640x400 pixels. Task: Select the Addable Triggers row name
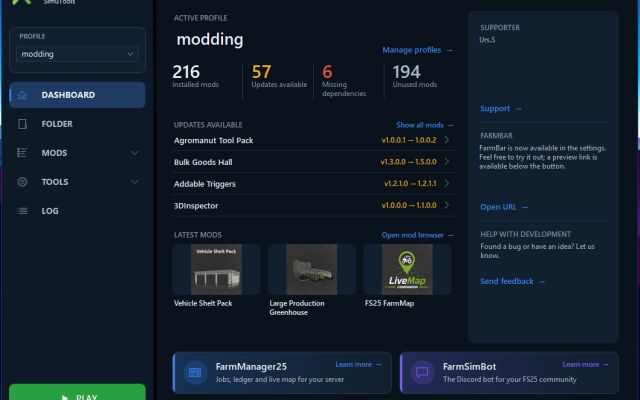pyautogui.click(x=204, y=184)
